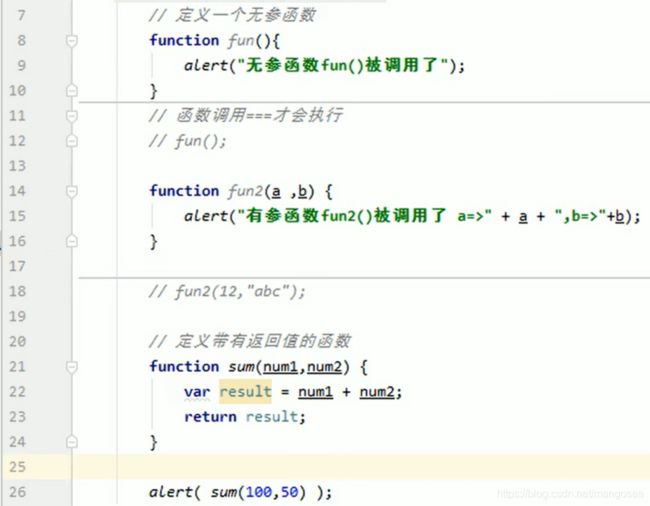Click line number 15 in gutter
650x506 pixels.
click(17, 216)
